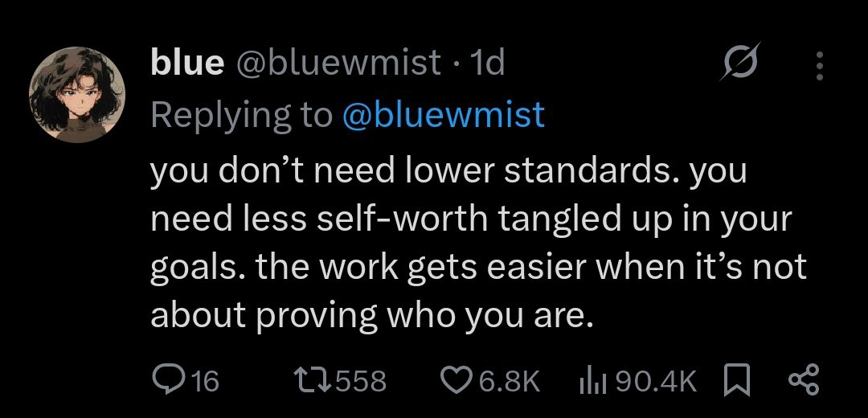Screen dimensions: 868x418
Task: Click the repost count "558"
Action: tap(361, 379)
